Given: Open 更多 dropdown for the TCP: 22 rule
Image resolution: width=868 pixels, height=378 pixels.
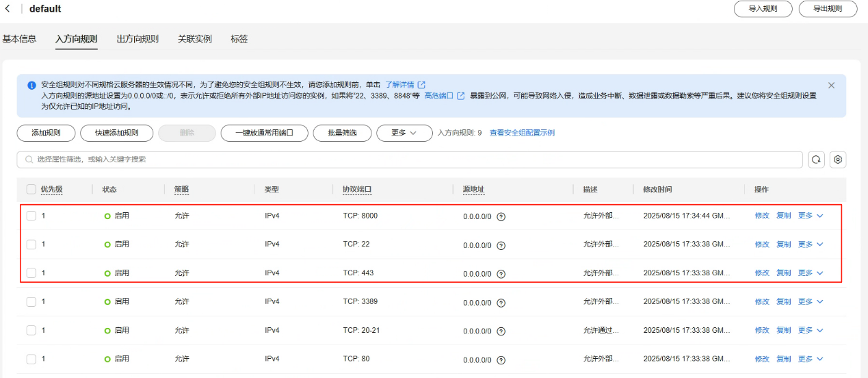Looking at the screenshot, I should tap(810, 244).
